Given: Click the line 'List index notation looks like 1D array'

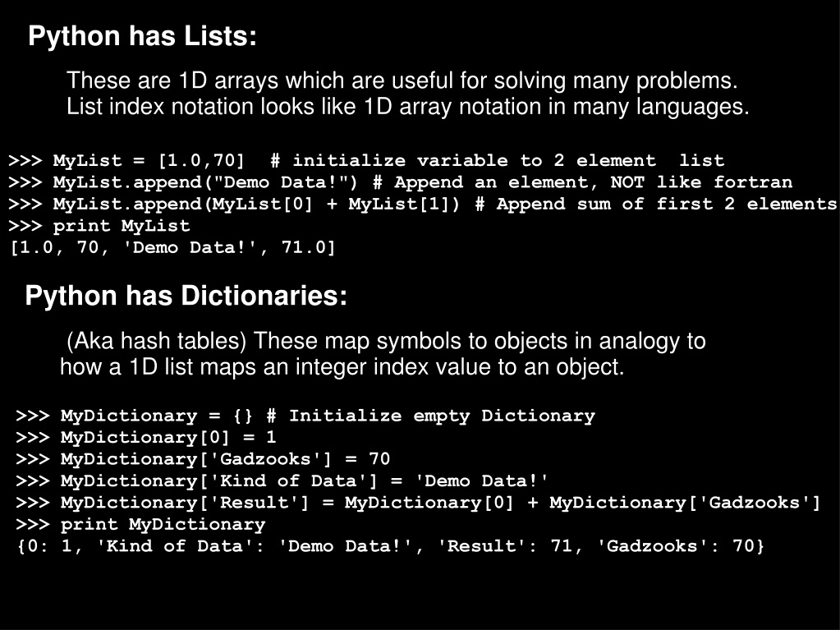Looking at the screenshot, I should click(x=407, y=106).
